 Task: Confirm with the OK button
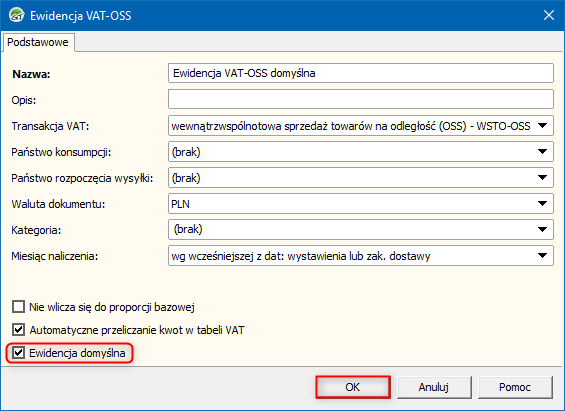[353, 387]
